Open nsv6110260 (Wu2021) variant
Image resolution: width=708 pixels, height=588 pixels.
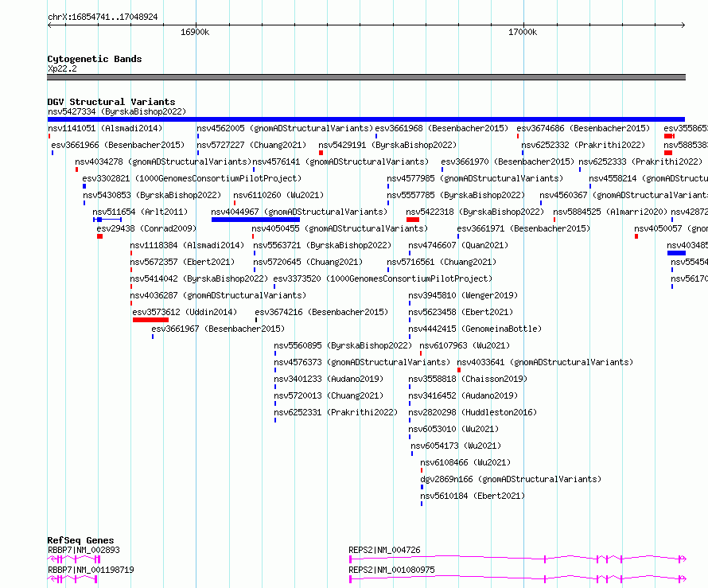[x=278, y=195]
